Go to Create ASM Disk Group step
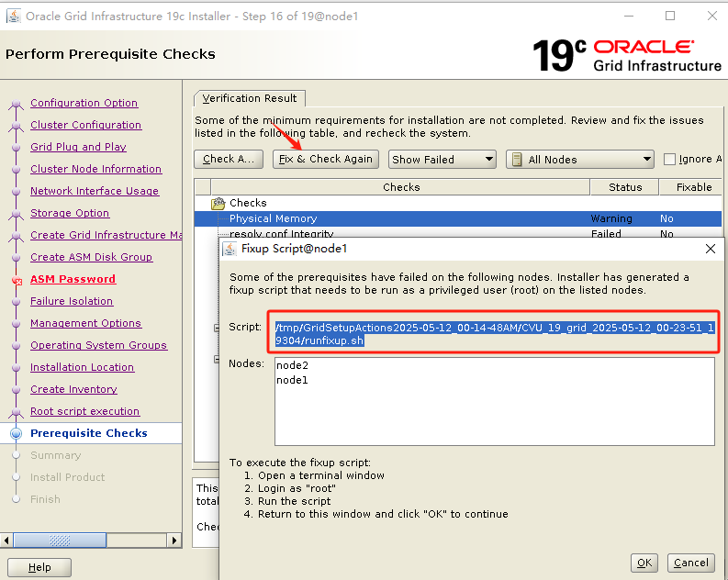 [x=91, y=257]
